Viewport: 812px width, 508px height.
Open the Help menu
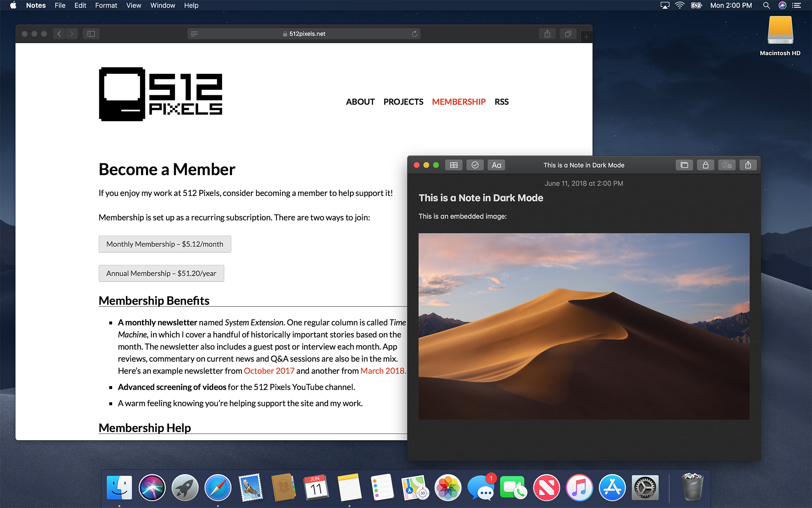[x=191, y=5]
